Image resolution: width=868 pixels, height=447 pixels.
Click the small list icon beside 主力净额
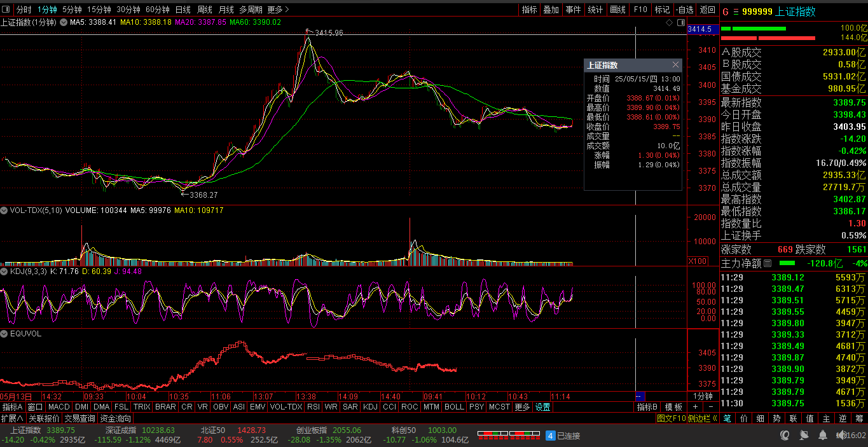tap(767, 263)
